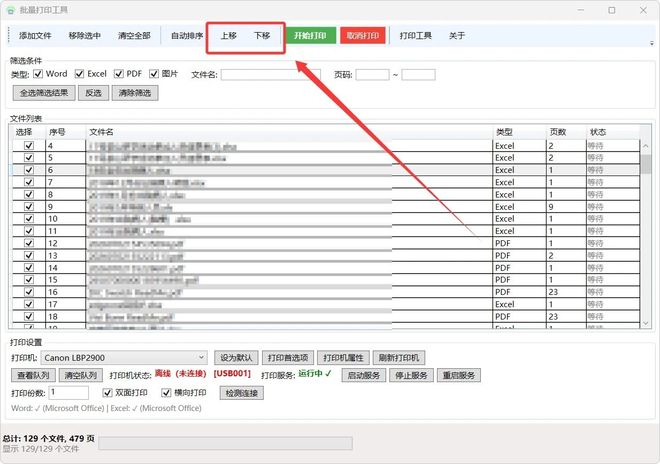The width and height of the screenshot is (660, 464).
Task: Focus the 文件名 filter input
Action: coord(271,75)
